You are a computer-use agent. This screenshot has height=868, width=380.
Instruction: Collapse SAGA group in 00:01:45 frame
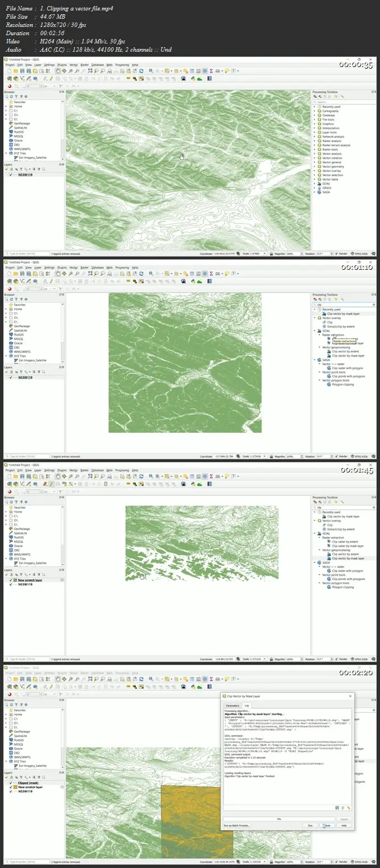click(315, 563)
